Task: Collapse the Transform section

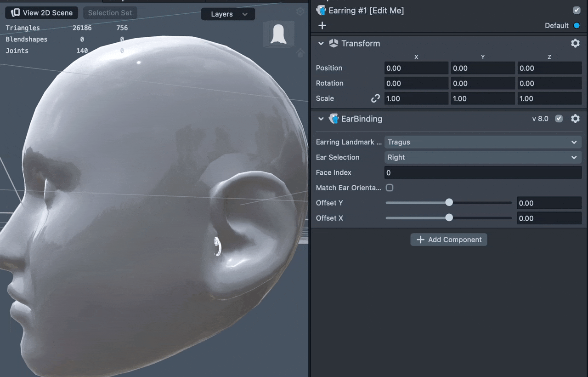Action: pos(321,43)
